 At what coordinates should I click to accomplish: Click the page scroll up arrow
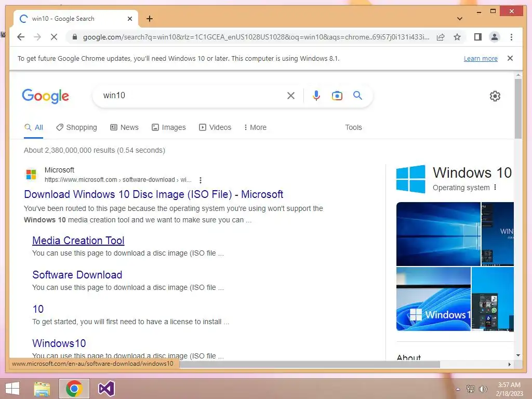click(518, 75)
